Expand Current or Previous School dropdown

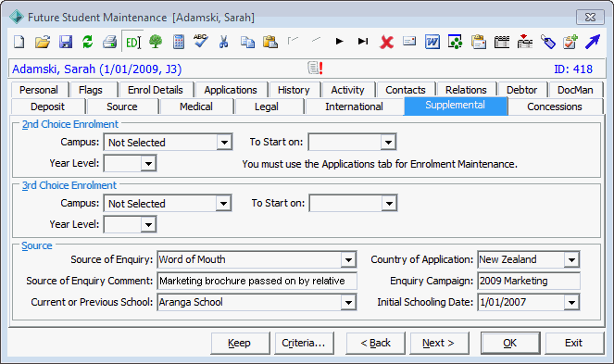click(348, 302)
